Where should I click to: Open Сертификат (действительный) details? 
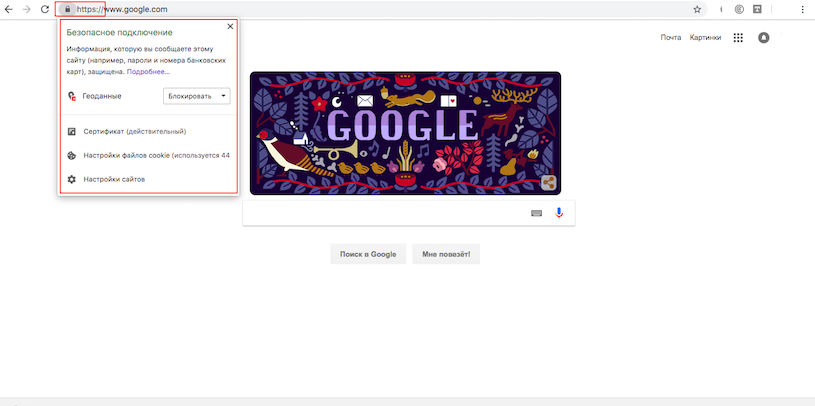(x=134, y=131)
